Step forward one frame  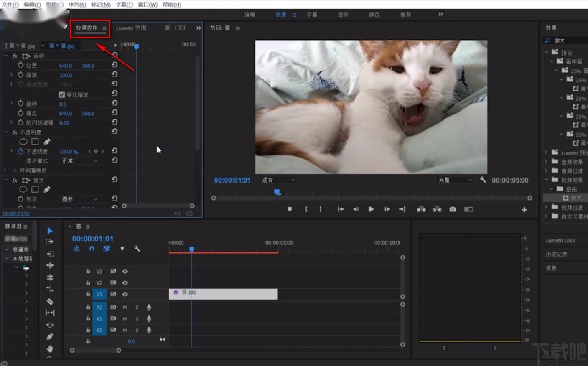pos(387,209)
